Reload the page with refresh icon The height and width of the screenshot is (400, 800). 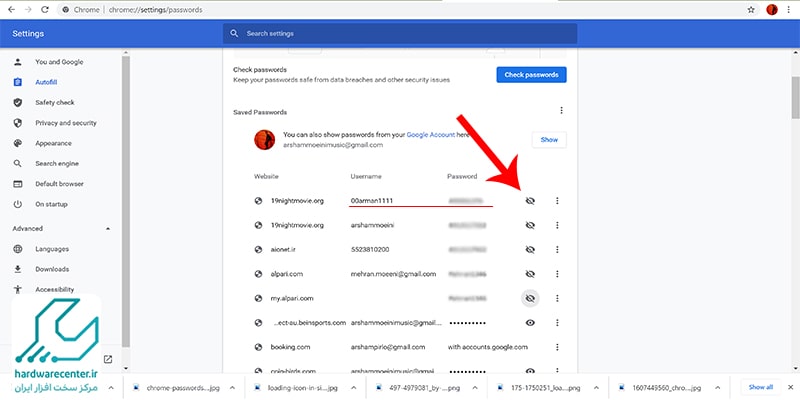[44, 10]
